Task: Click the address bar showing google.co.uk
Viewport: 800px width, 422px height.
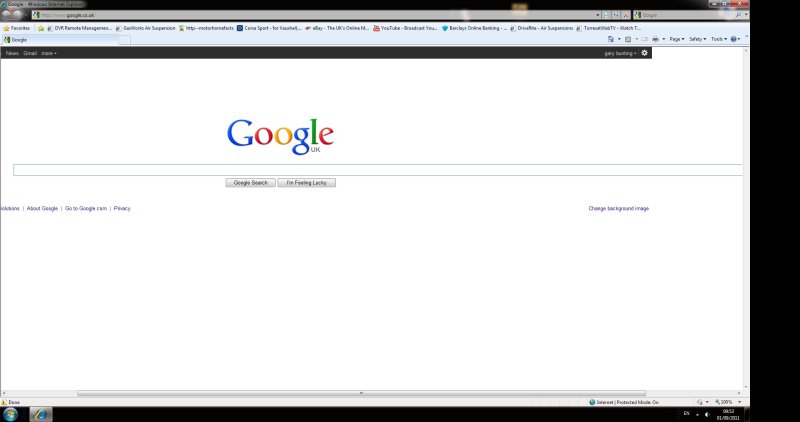Action: 316,15
